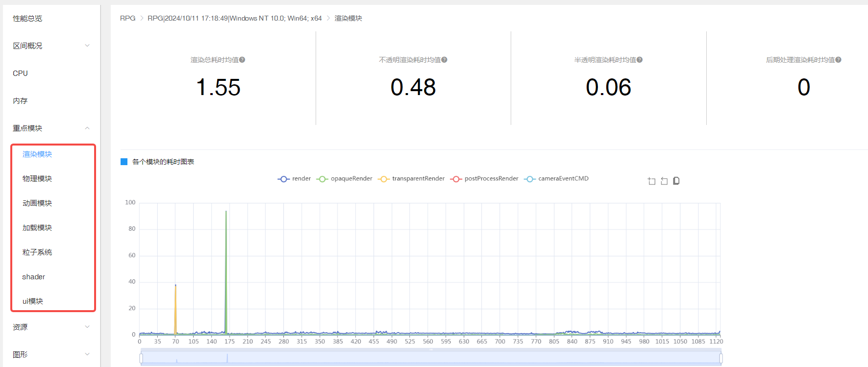The height and width of the screenshot is (367, 868).
Task: Toggle postProcessRender legend entry
Action: (x=484, y=179)
